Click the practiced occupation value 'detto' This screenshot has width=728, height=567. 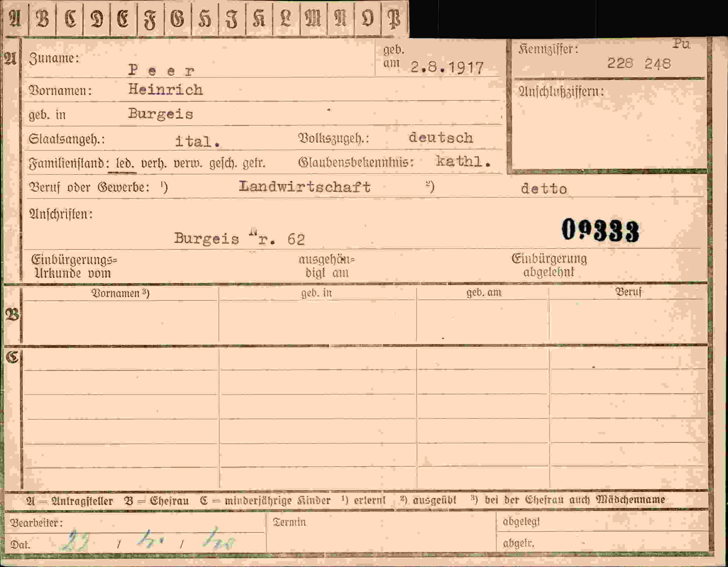click(x=544, y=189)
